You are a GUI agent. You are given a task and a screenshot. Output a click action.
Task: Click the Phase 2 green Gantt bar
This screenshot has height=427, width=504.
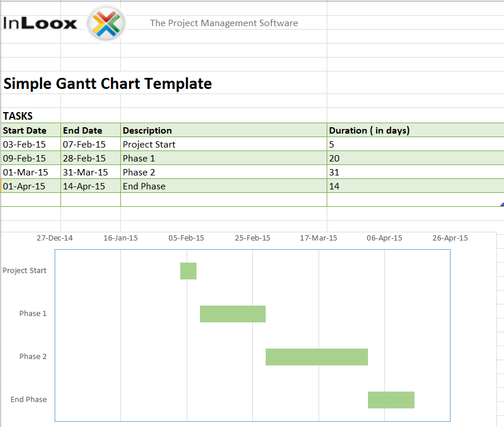click(x=317, y=357)
